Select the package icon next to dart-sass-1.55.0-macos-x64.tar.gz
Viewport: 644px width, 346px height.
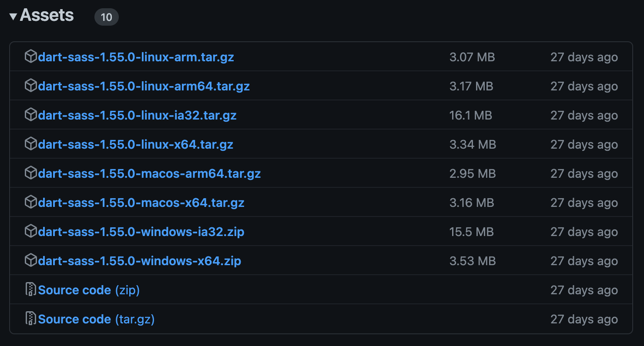coord(30,202)
